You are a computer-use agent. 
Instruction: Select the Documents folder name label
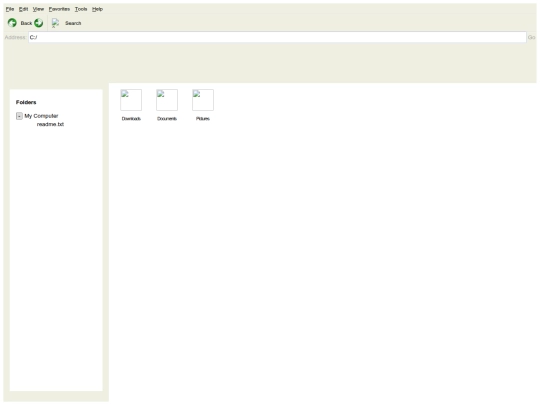pos(167,119)
